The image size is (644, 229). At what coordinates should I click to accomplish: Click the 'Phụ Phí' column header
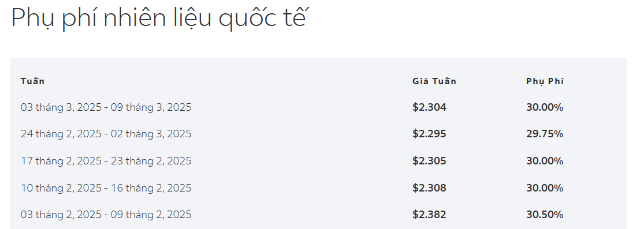pos(545,81)
